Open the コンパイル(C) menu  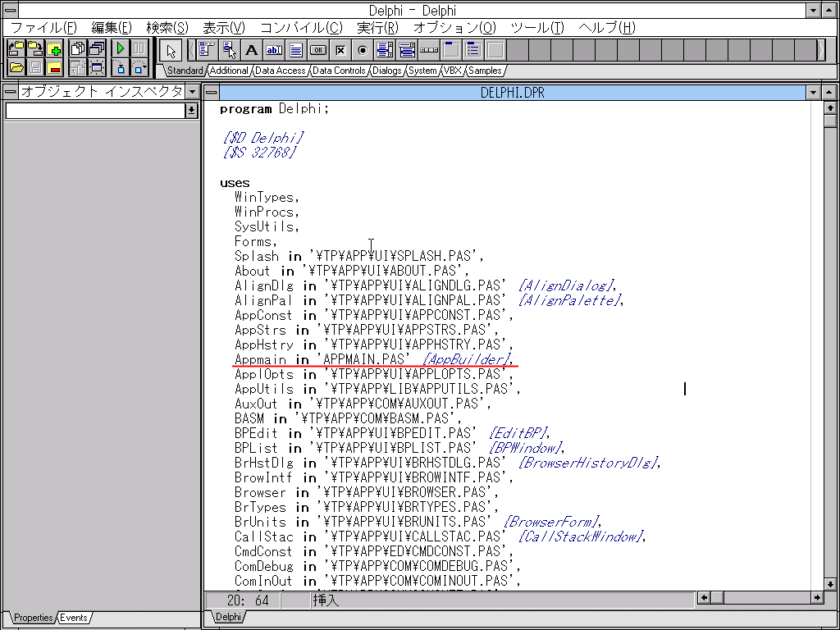302,28
